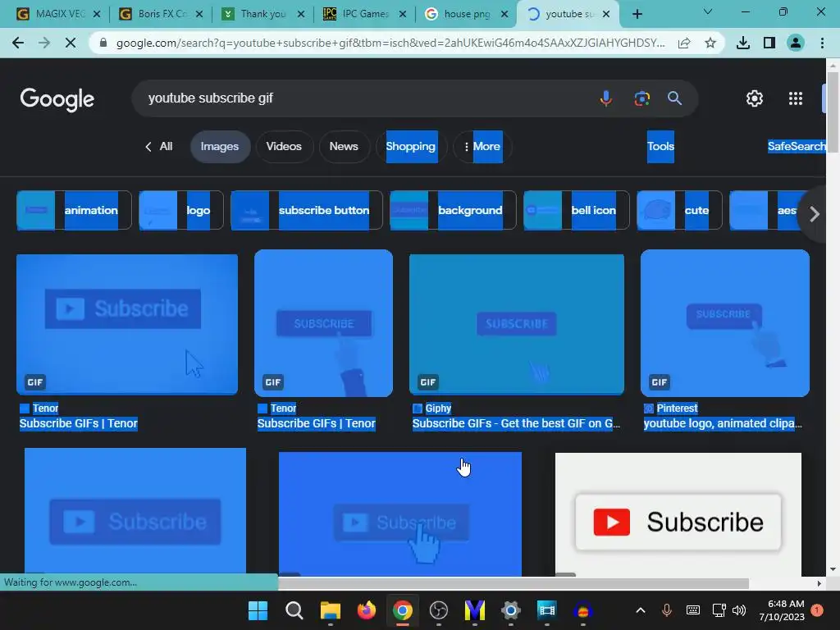Open the Subscribe GIF with hand cursor
The image size is (840, 630).
click(x=400, y=514)
